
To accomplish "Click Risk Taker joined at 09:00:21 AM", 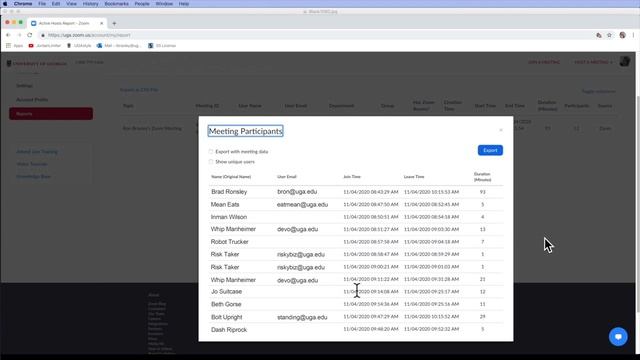I will [x=225, y=267].
